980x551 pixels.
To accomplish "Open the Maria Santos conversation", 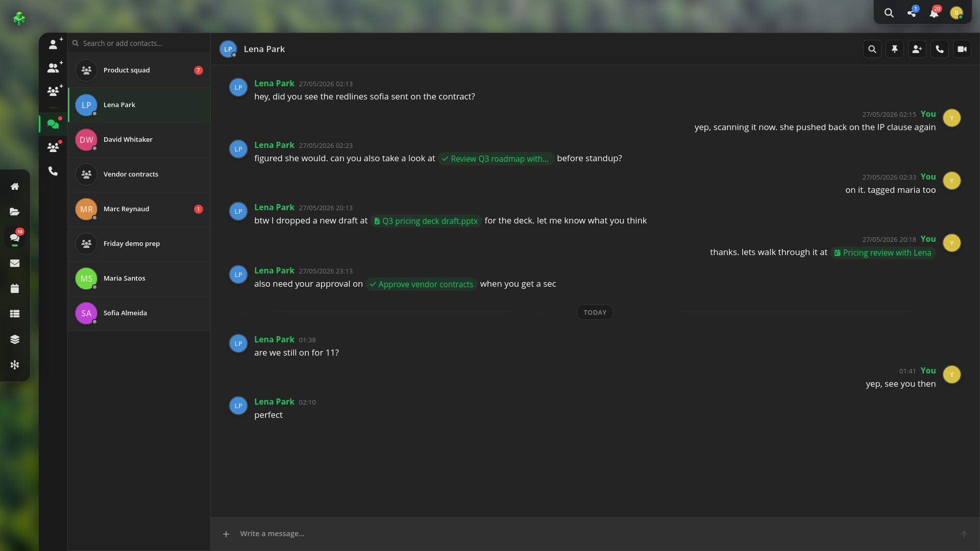I will 139,279.
